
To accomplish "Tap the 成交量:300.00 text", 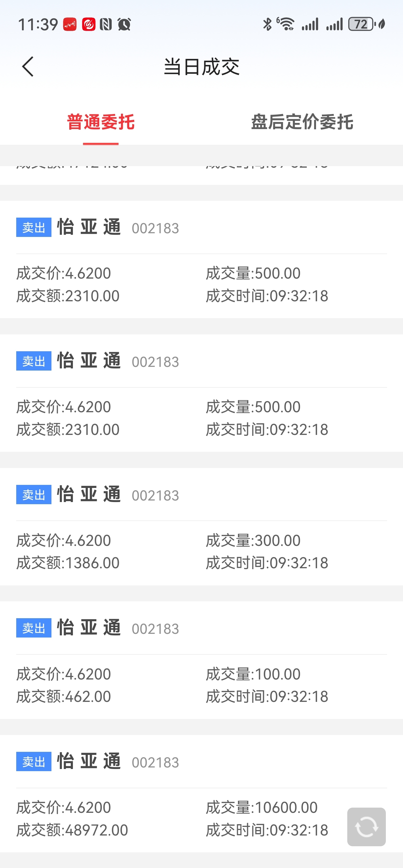I will 253,540.
